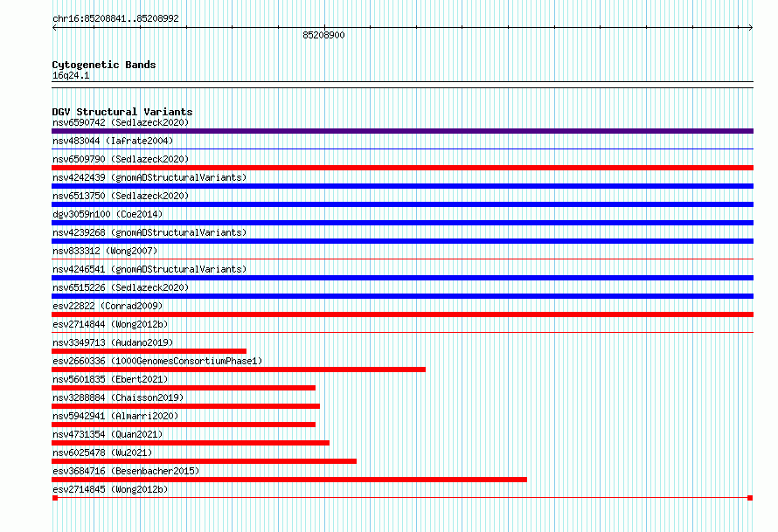The width and height of the screenshot is (778, 532).
Task: Open nsv5942941 (Almarri2020) label
Action: (x=115, y=416)
